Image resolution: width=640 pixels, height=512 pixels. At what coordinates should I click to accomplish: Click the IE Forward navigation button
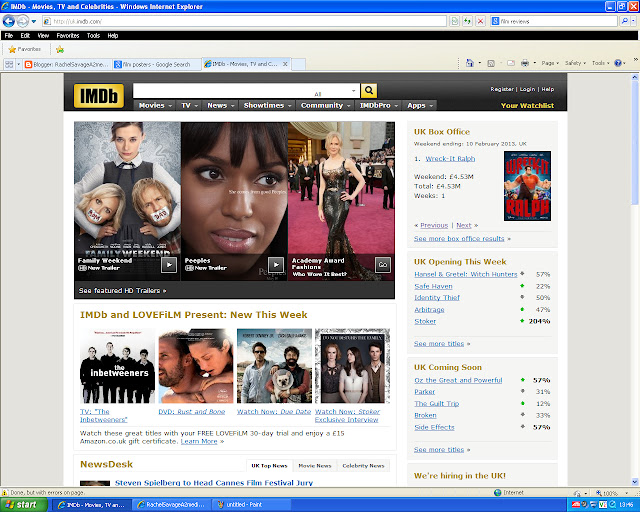click(x=22, y=21)
